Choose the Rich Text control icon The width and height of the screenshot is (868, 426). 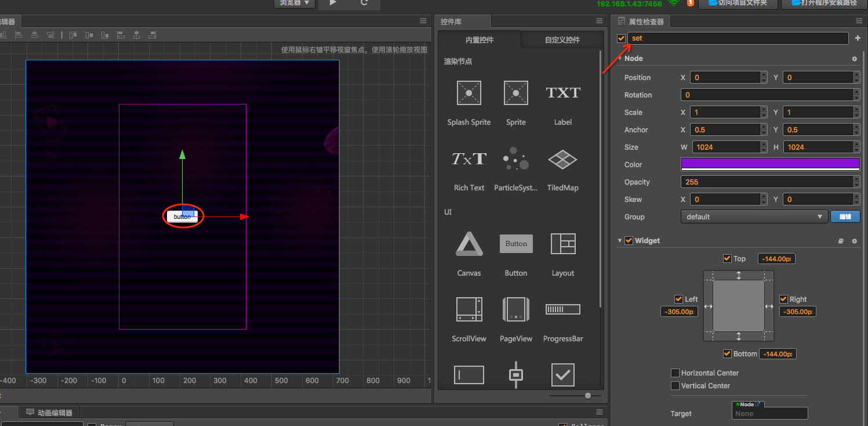tap(468, 158)
